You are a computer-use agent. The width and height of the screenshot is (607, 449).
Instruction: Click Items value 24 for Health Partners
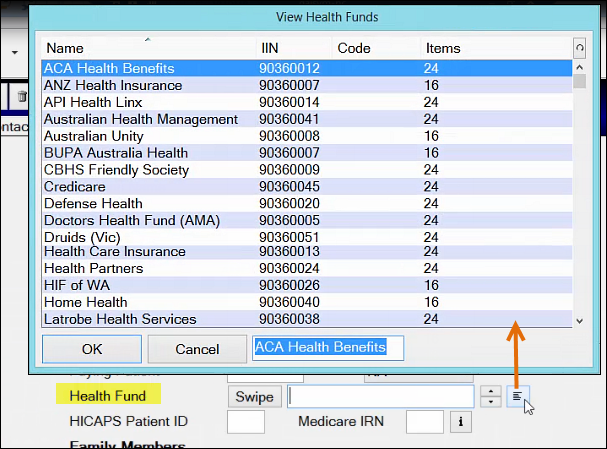(x=431, y=268)
